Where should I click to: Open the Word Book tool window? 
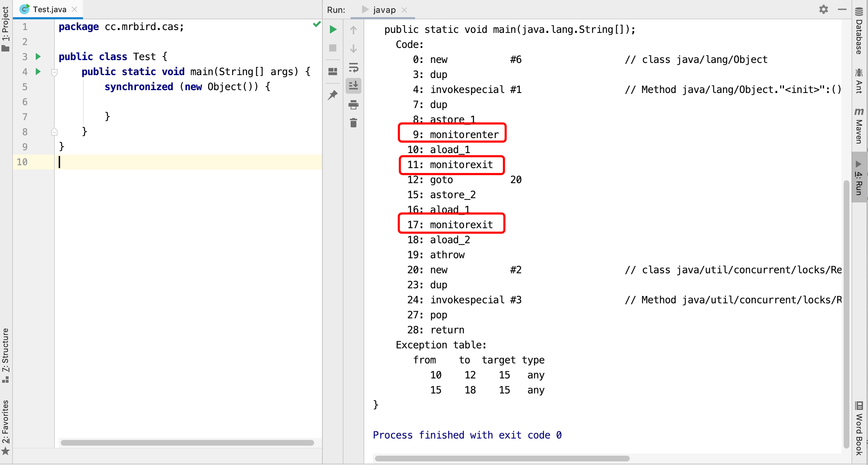click(x=859, y=429)
